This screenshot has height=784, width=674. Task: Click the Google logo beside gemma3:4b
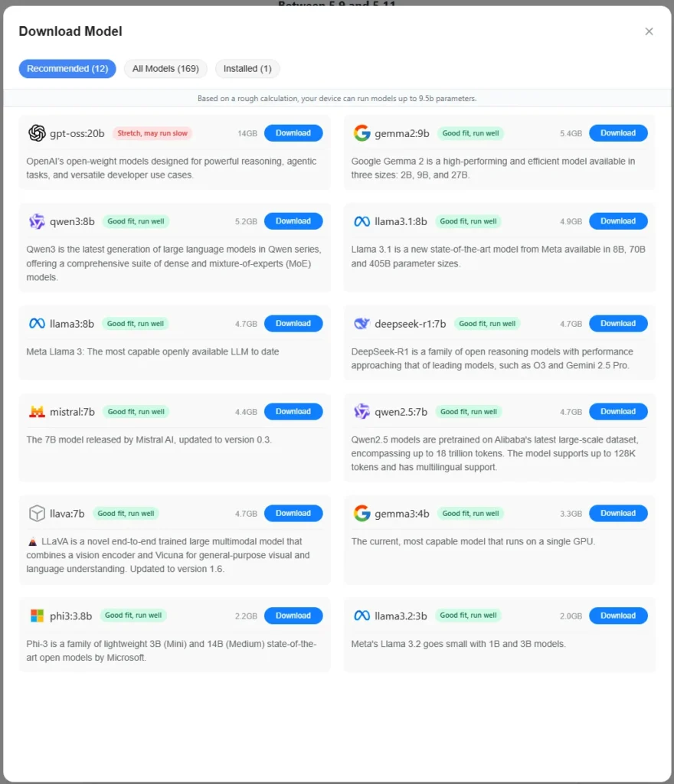point(362,514)
